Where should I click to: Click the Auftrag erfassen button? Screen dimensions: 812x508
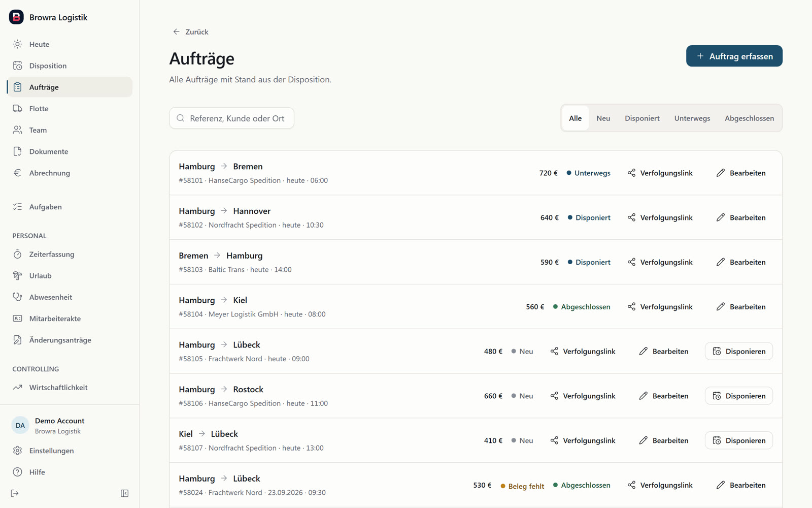[x=734, y=56]
